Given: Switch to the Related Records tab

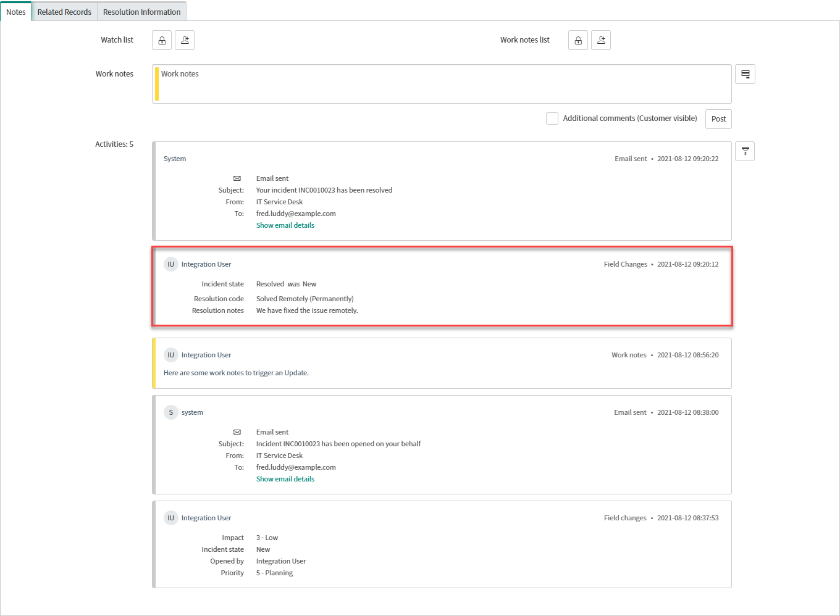Looking at the screenshot, I should coord(64,12).
